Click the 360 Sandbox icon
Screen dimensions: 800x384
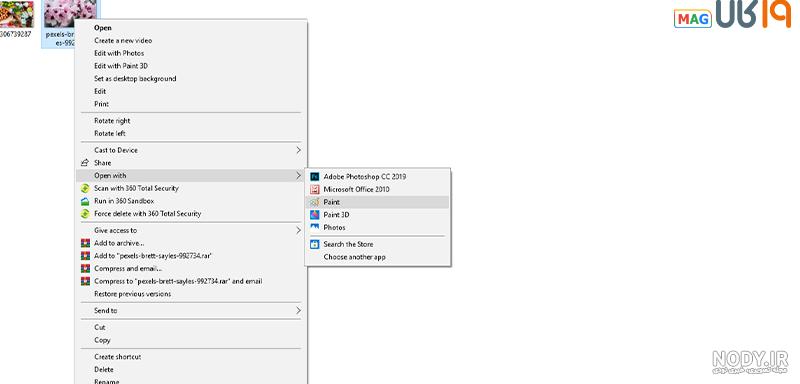[85, 201]
